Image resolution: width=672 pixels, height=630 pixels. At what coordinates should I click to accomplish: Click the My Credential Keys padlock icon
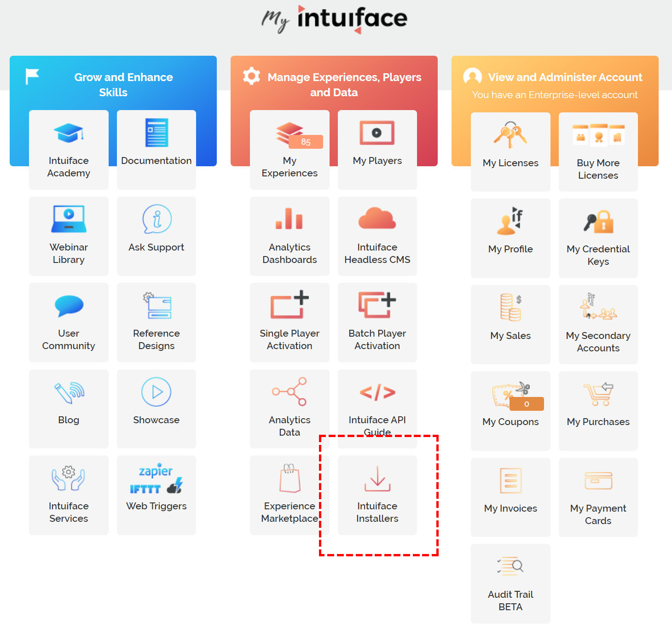pos(598,221)
